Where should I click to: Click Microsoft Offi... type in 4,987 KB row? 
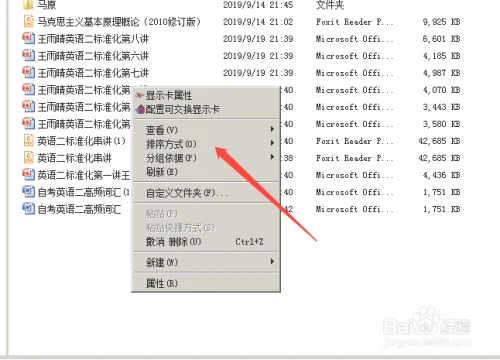(x=354, y=73)
